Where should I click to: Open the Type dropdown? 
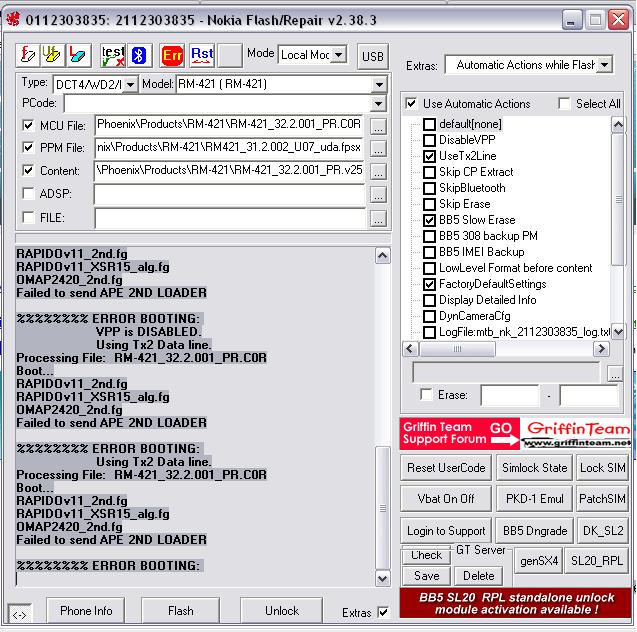[x=130, y=84]
